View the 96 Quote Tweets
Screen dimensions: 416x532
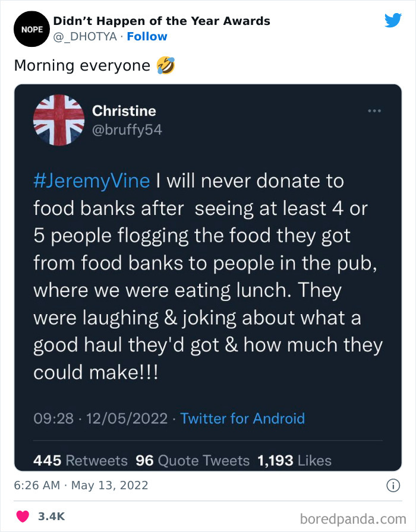193,460
